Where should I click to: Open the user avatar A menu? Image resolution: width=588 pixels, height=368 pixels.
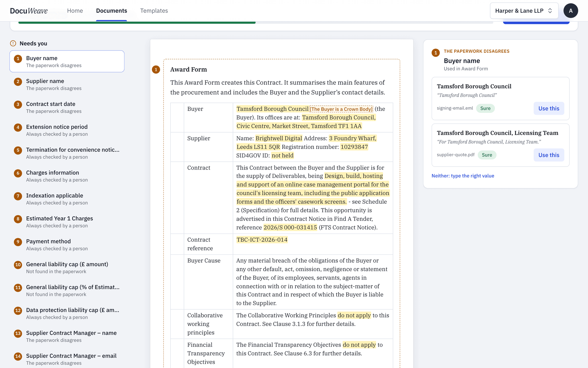pyautogui.click(x=571, y=11)
